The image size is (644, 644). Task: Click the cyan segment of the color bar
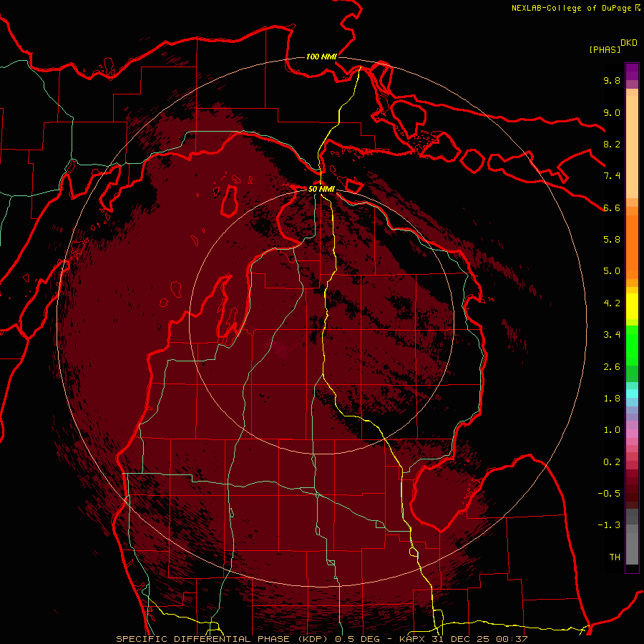pos(632,394)
